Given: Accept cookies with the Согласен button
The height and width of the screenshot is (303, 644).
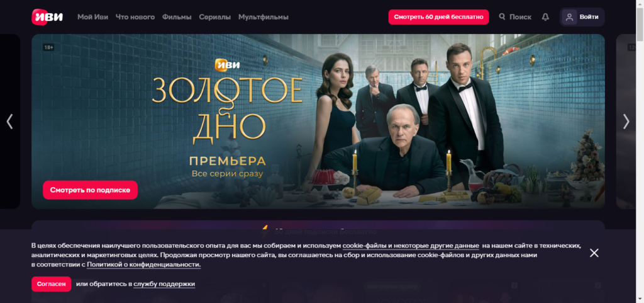Looking at the screenshot, I should (52, 284).
